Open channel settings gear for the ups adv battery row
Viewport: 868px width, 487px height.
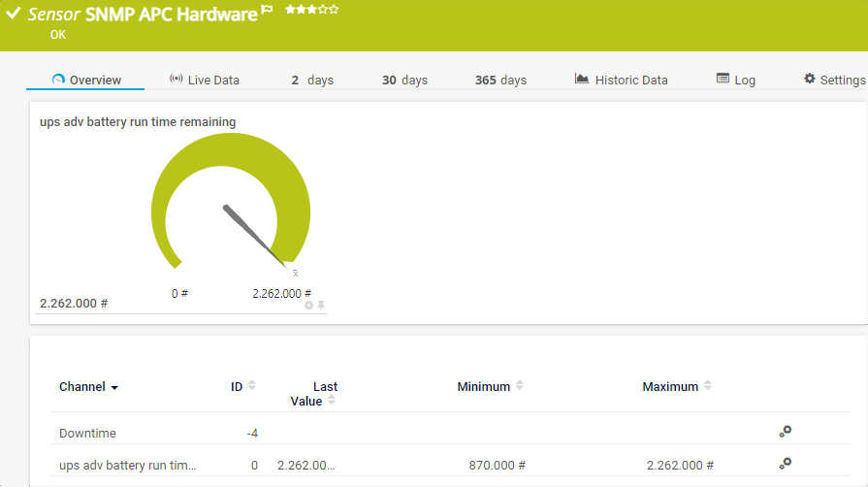[786, 464]
